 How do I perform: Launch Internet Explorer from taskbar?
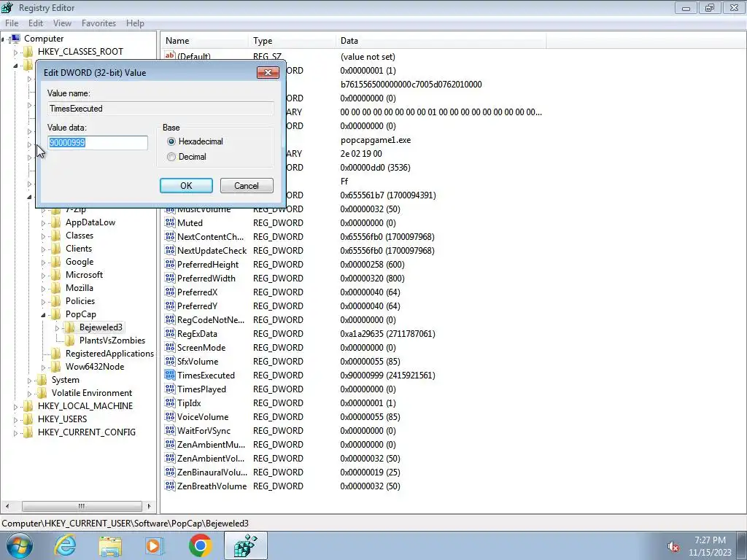65,545
